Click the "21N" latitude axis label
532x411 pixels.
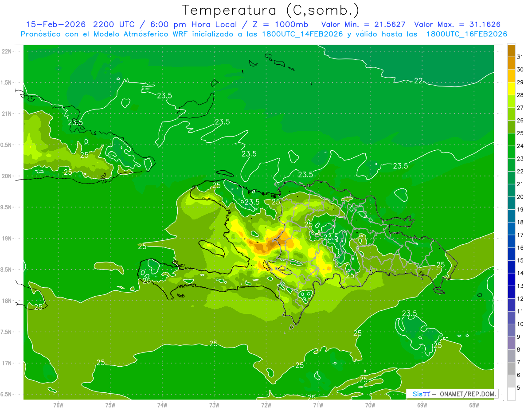(8, 114)
